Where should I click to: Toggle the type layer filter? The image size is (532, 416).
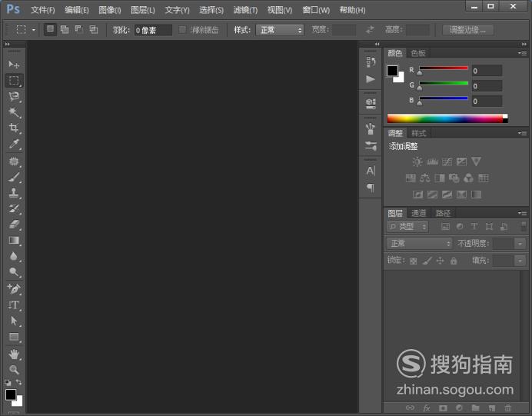click(474, 227)
